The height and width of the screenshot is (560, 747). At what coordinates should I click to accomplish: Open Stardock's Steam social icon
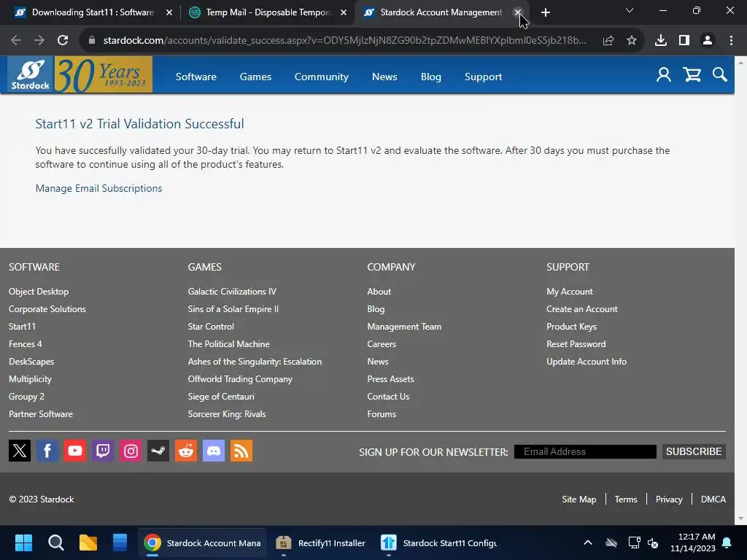(158, 451)
